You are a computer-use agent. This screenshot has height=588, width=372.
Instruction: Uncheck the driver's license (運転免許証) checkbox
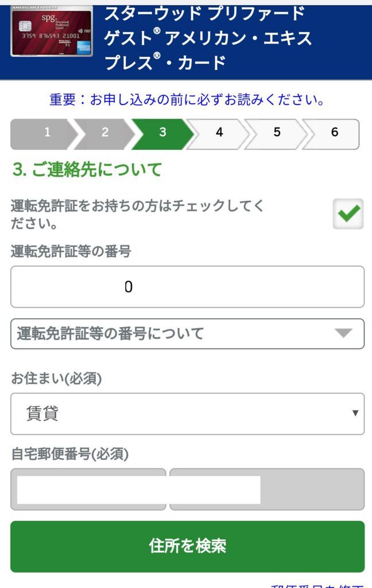point(348,214)
